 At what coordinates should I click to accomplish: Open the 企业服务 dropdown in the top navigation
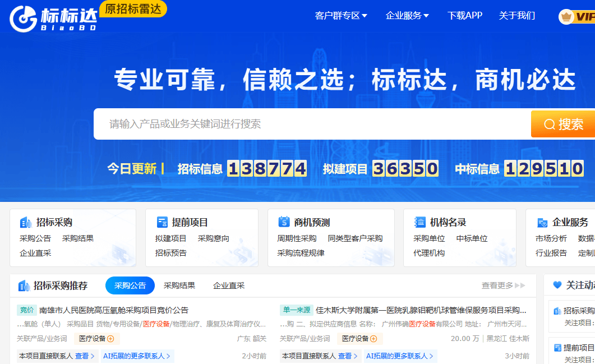click(x=407, y=16)
